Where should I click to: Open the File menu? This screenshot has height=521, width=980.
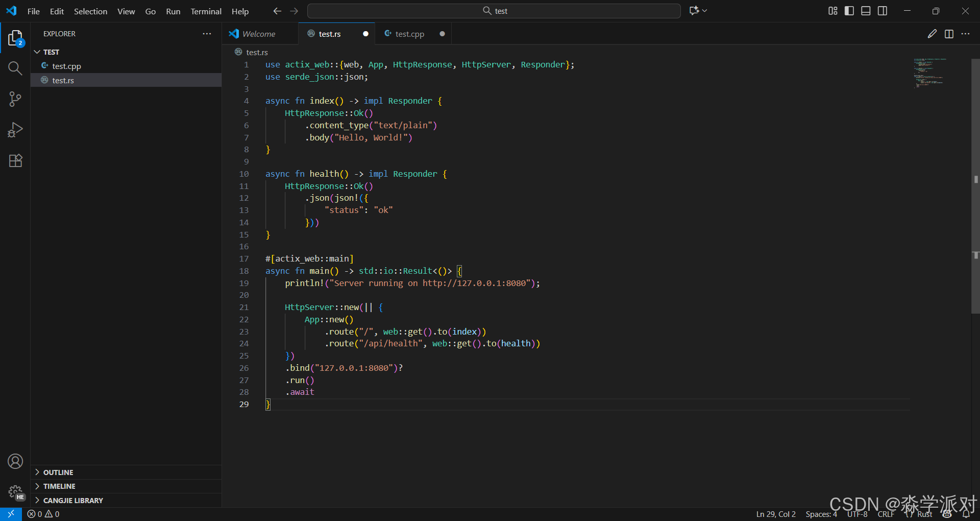pyautogui.click(x=34, y=11)
